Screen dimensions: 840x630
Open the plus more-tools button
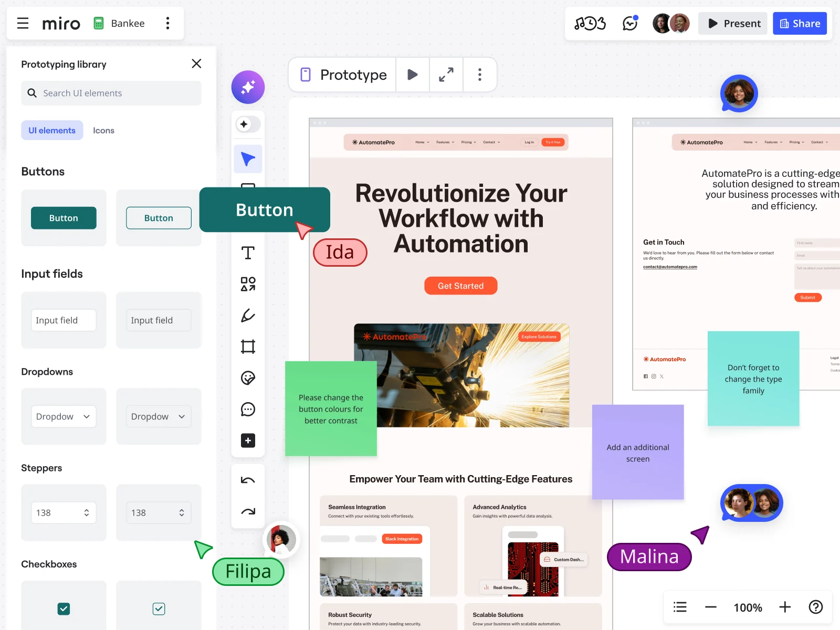point(248,440)
